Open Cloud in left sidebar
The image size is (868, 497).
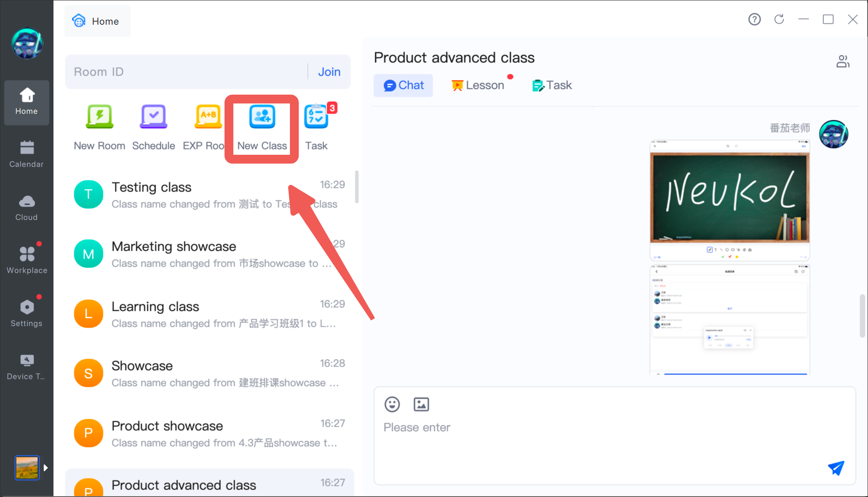click(27, 207)
